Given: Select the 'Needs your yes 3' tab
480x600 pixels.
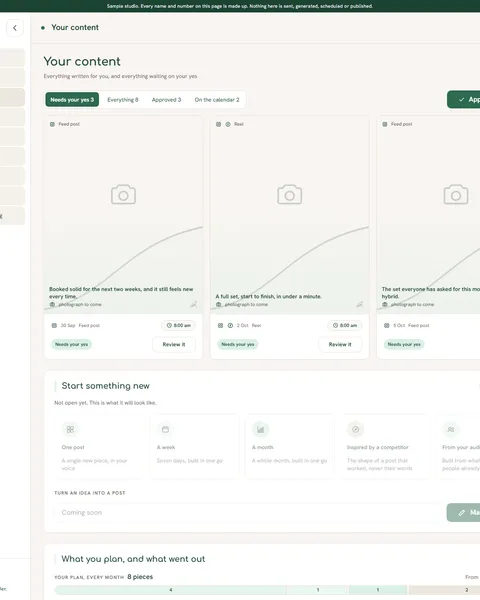Looking at the screenshot, I should coord(72,99).
